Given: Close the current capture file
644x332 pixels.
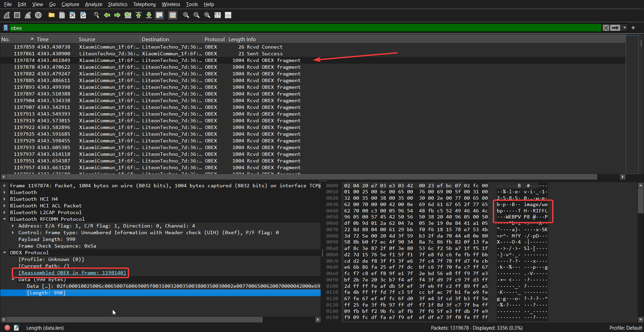Looking at the screenshot, I should point(72,15).
